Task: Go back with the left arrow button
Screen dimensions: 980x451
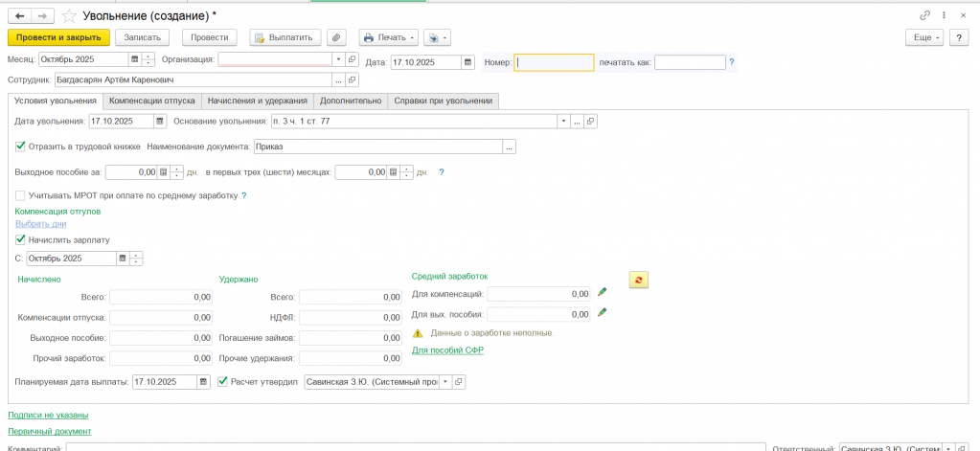Action: pos(19,15)
